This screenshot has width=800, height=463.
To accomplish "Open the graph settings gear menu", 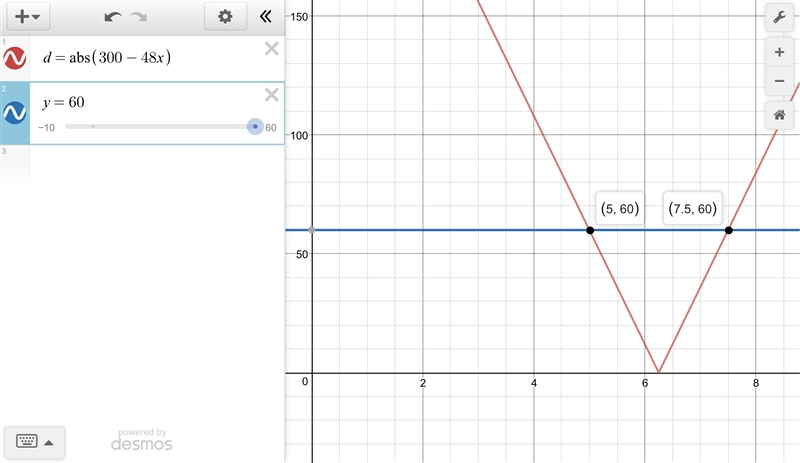I will (226, 16).
